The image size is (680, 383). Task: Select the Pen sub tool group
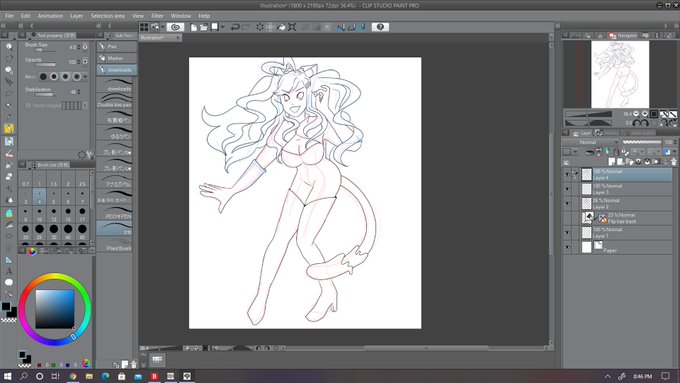coord(117,46)
